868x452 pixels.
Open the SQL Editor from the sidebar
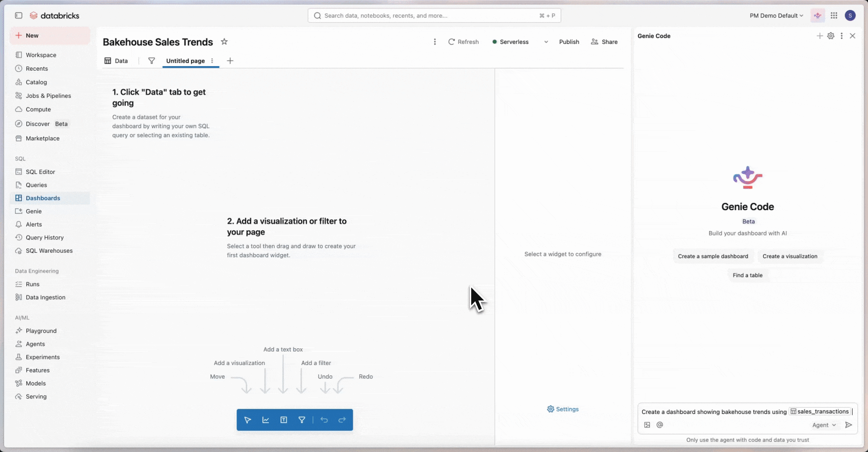40,172
